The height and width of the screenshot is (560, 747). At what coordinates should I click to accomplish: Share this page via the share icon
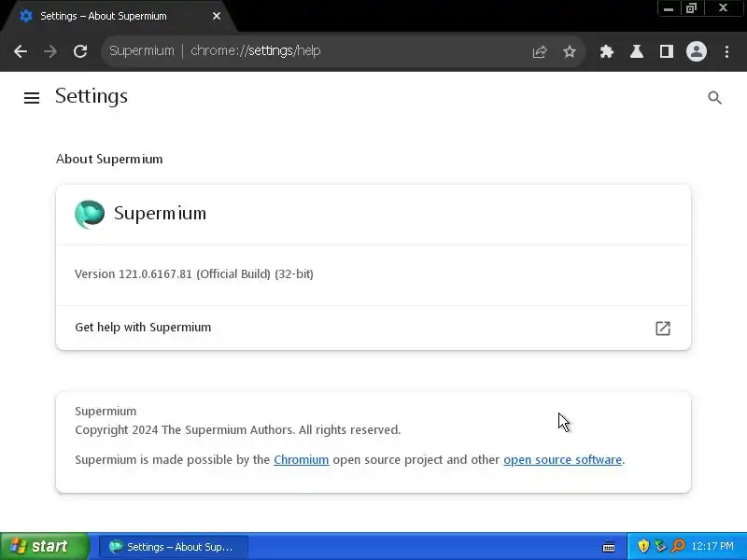[x=540, y=51]
